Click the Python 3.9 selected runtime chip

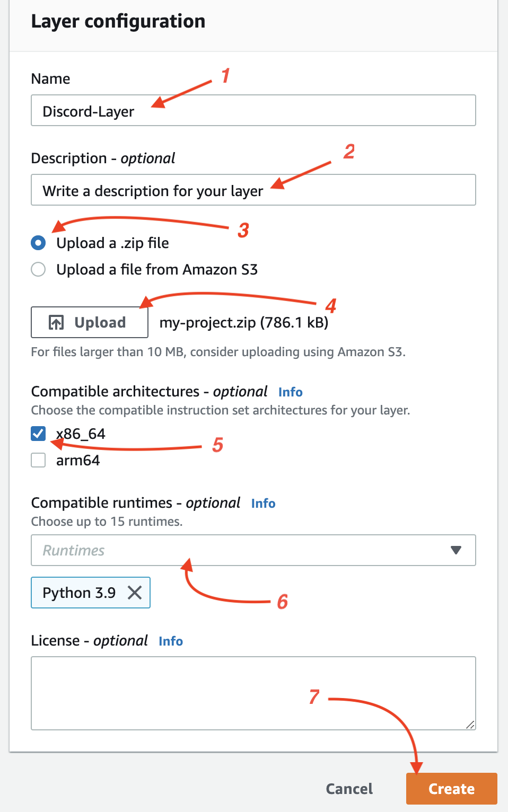[x=91, y=593]
